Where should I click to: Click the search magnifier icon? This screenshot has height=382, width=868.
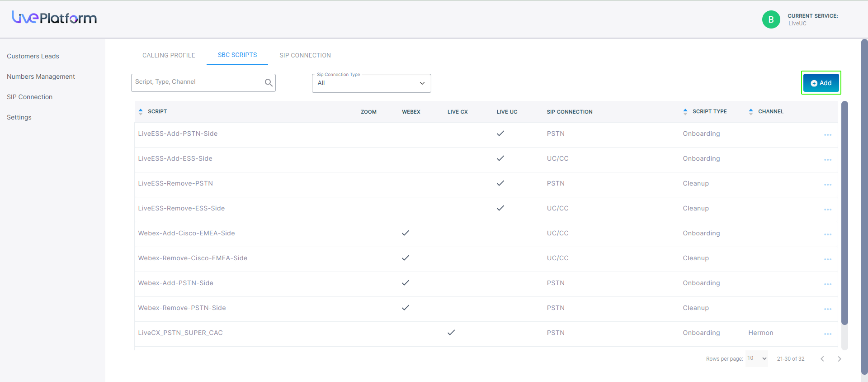pos(269,82)
